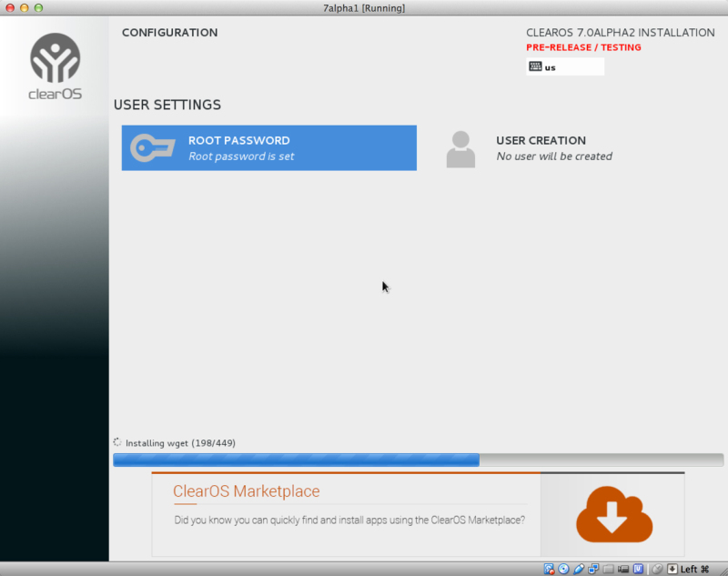Click the user silhouette icon
This screenshot has width=728, height=576.
(x=460, y=149)
